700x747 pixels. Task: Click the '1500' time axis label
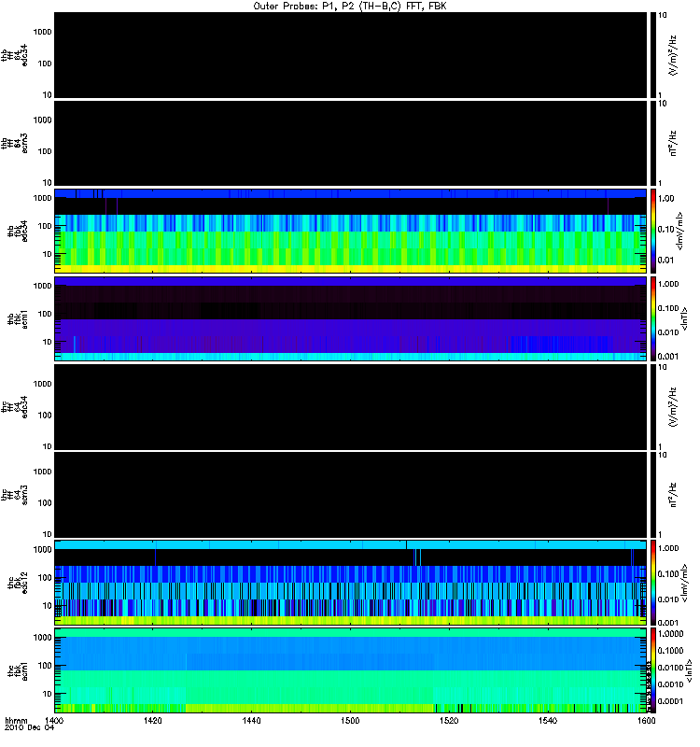pos(350,720)
